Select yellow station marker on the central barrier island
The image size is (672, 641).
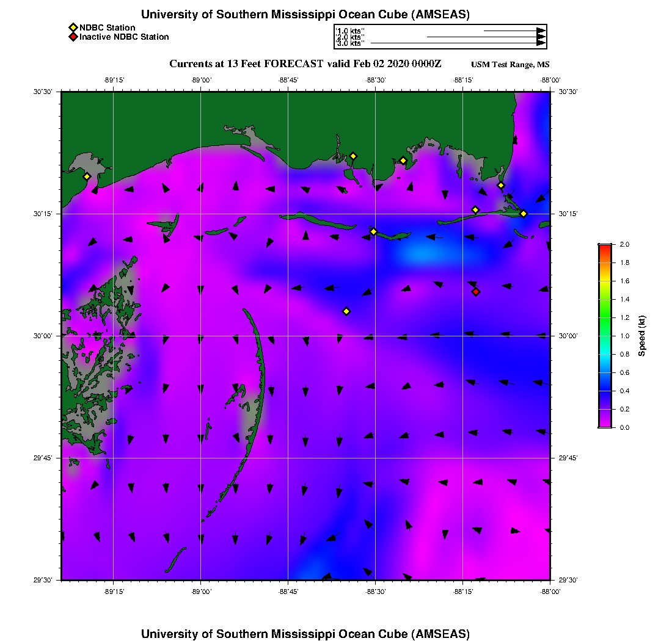pos(373,231)
